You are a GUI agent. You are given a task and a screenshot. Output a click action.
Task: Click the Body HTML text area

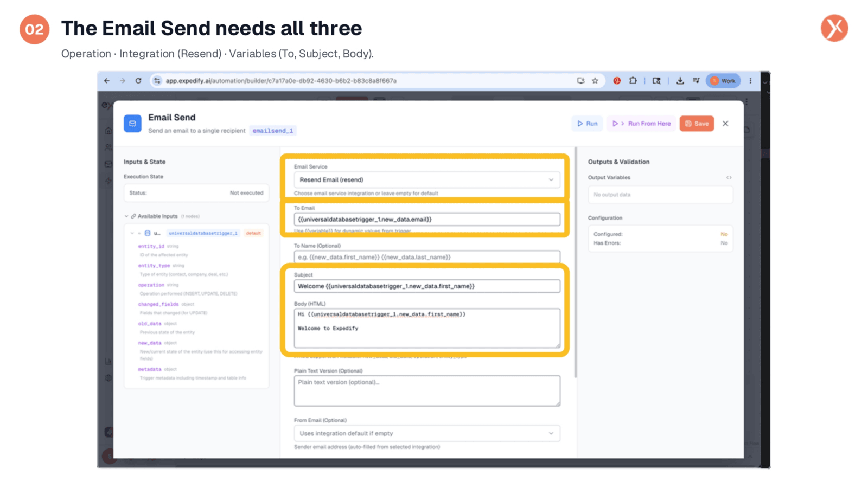[x=427, y=328]
